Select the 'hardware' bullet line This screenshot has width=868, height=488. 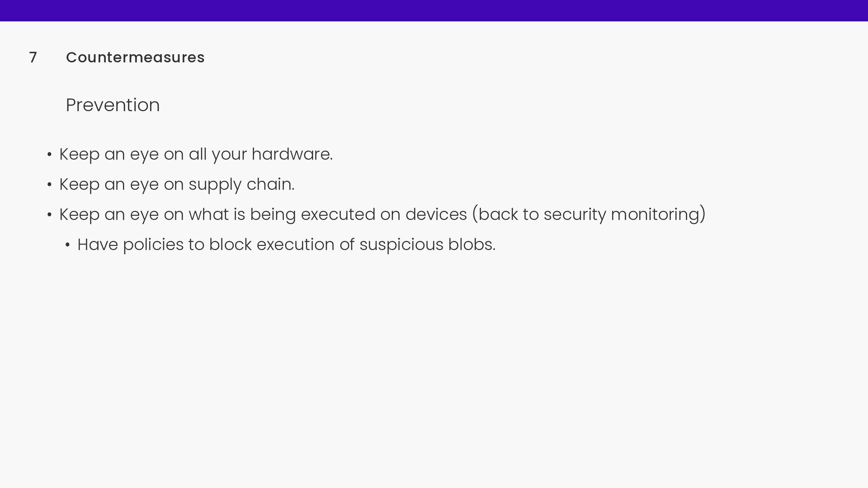[196, 155]
